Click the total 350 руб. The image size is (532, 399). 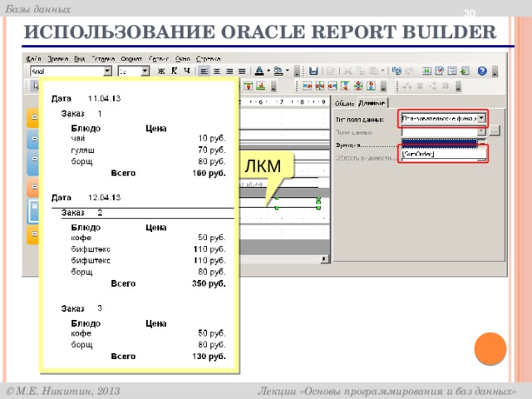[209, 283]
